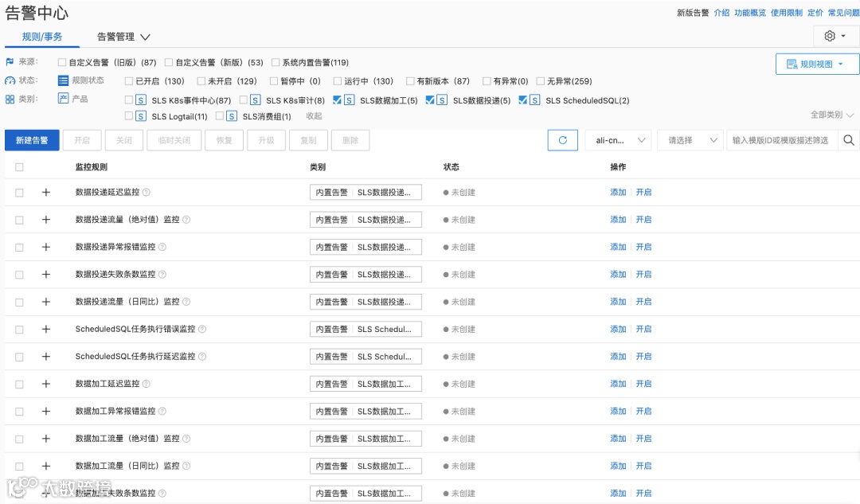Uncheck the SLS ScheduledSQL(2) category
This screenshot has height=504, width=860.
pyautogui.click(x=522, y=100)
